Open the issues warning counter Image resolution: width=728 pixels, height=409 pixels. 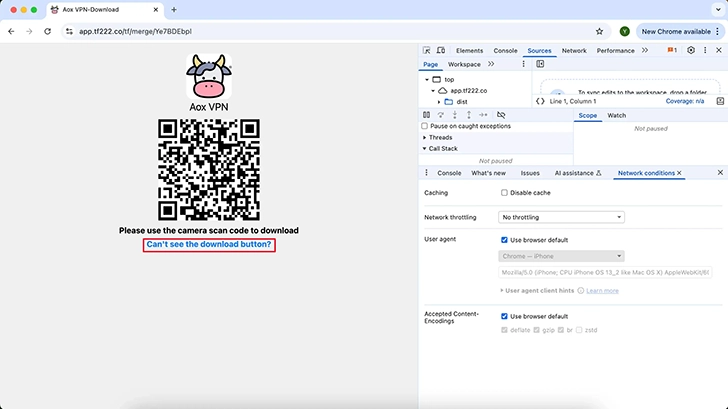tap(672, 50)
